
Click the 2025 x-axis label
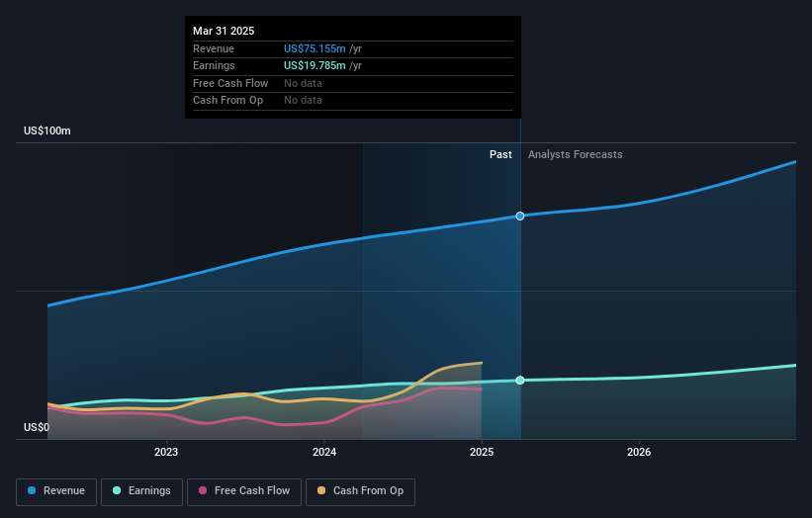(482, 452)
